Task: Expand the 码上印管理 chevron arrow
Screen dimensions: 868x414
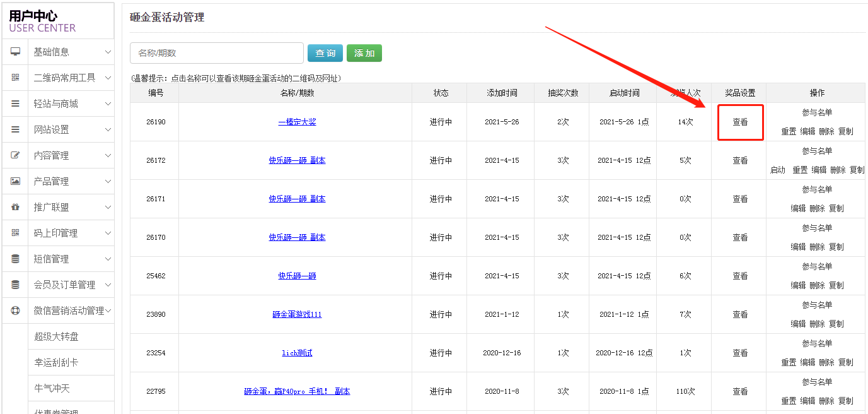Action: tap(108, 233)
